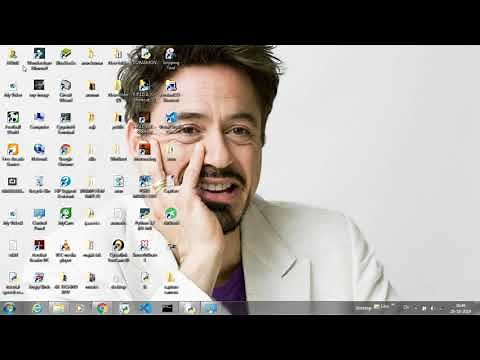Open the clock and date in tray
The width and height of the screenshot is (480, 360).
point(460,308)
